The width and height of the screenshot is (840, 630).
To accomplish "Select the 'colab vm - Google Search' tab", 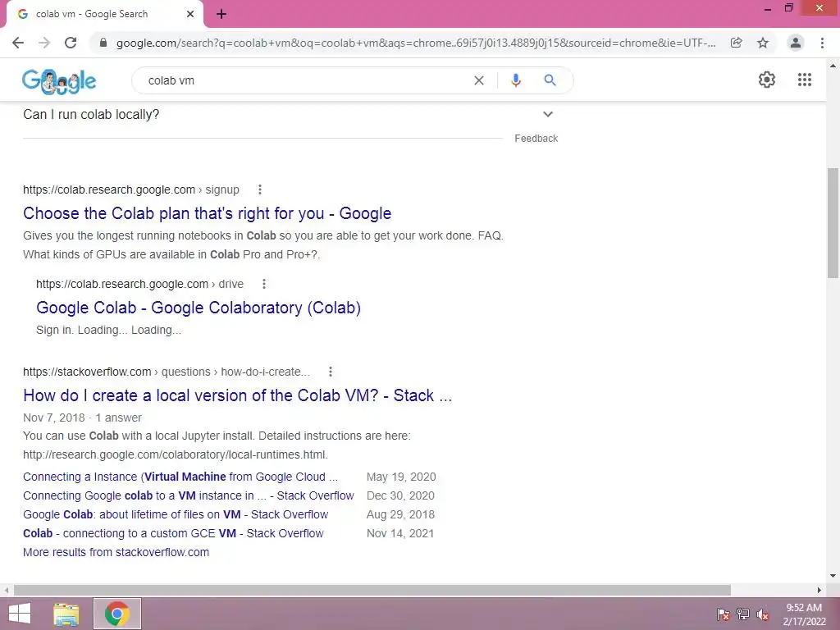I will [104, 15].
